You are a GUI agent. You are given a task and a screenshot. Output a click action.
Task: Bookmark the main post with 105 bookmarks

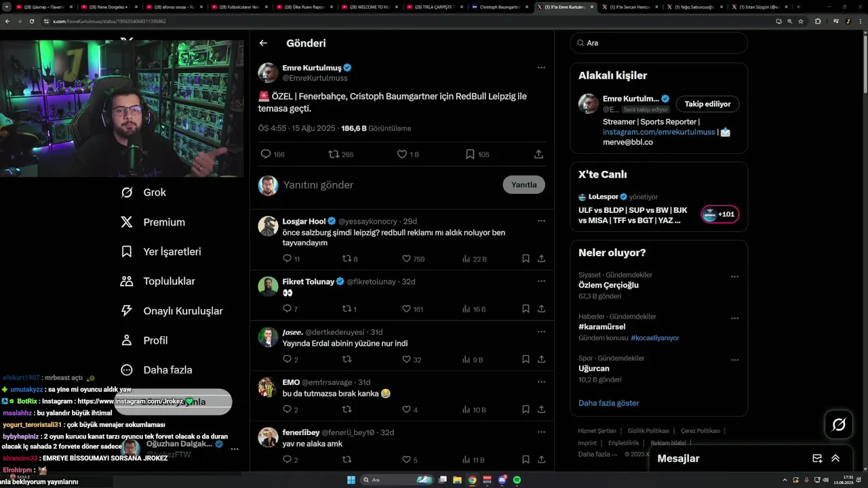(470, 154)
